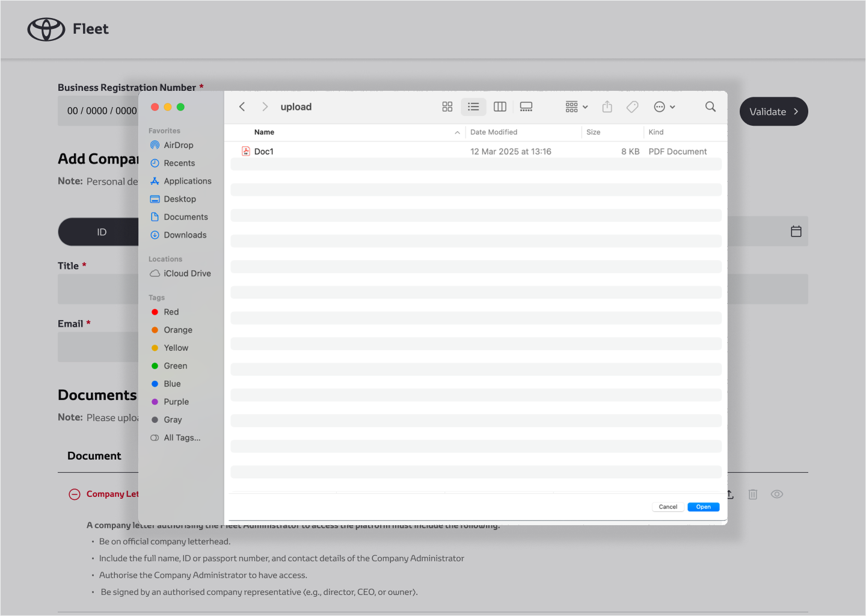Select the Doc1 PDF file

point(263,152)
